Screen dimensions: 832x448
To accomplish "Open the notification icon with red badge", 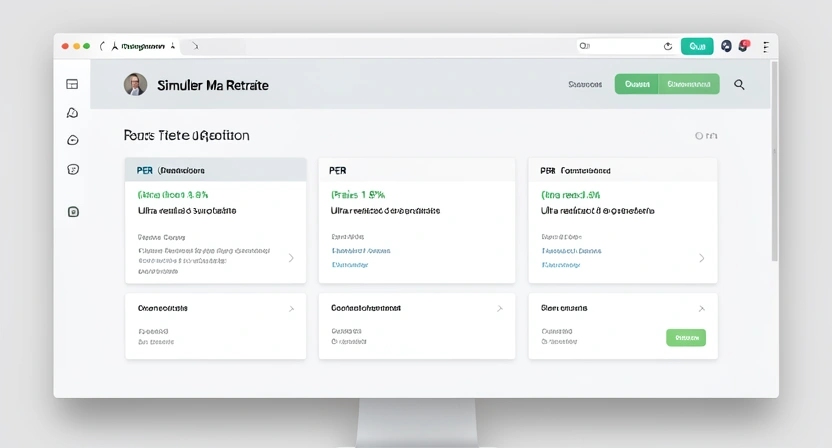I will 744,46.
